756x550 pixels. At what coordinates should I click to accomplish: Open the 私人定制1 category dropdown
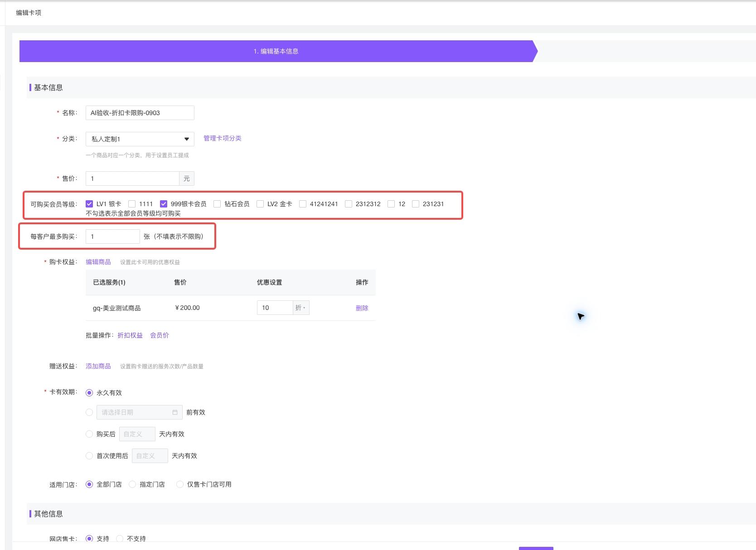pos(140,139)
